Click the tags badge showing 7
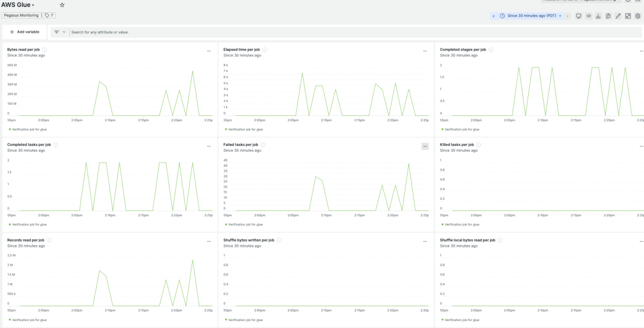The height and width of the screenshot is (328, 644). [49, 15]
